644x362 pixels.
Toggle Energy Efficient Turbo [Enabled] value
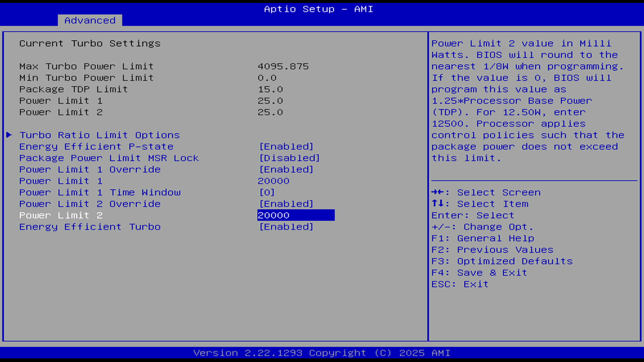tap(286, 227)
